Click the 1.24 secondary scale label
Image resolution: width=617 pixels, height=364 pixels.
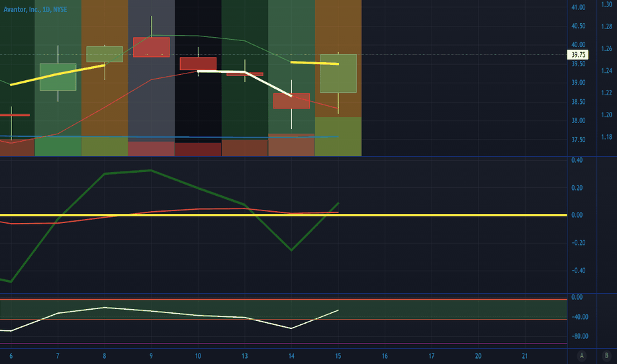pos(607,71)
